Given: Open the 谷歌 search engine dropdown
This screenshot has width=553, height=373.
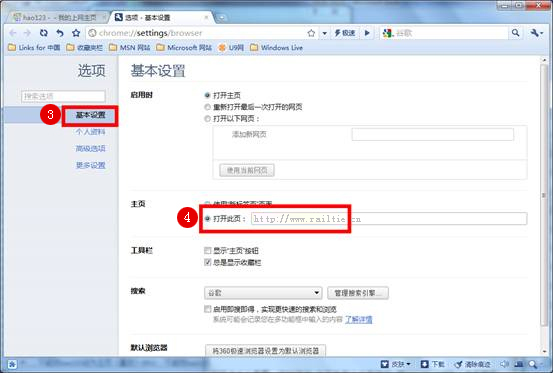Looking at the screenshot, I should 263,293.
